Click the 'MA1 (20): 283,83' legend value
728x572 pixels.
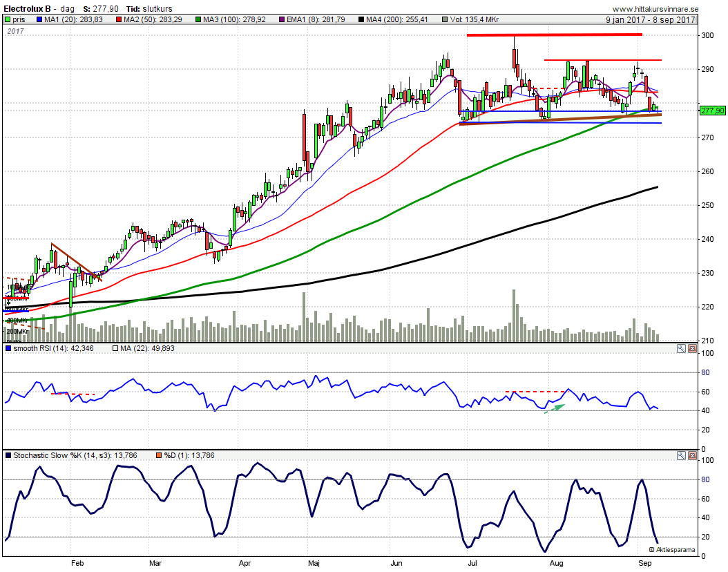click(73, 19)
